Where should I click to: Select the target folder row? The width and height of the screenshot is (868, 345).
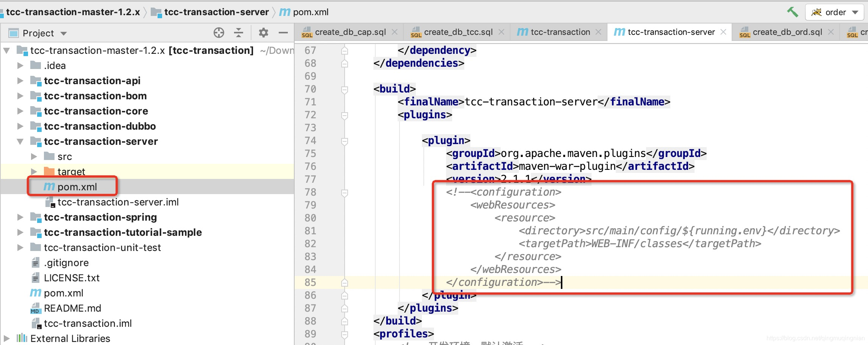pyautogui.click(x=147, y=172)
